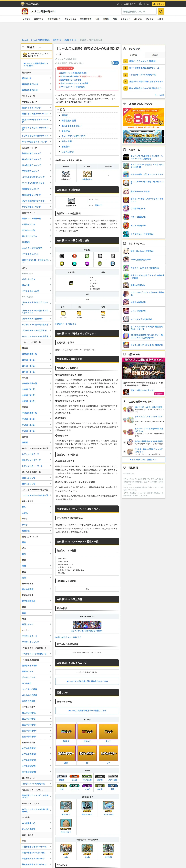Click the 赤い敵 attribute badge
The image size is (186, 868).
[x=74, y=776]
